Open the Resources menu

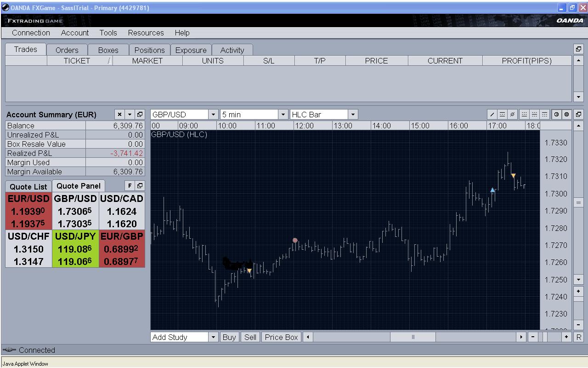pyautogui.click(x=146, y=33)
